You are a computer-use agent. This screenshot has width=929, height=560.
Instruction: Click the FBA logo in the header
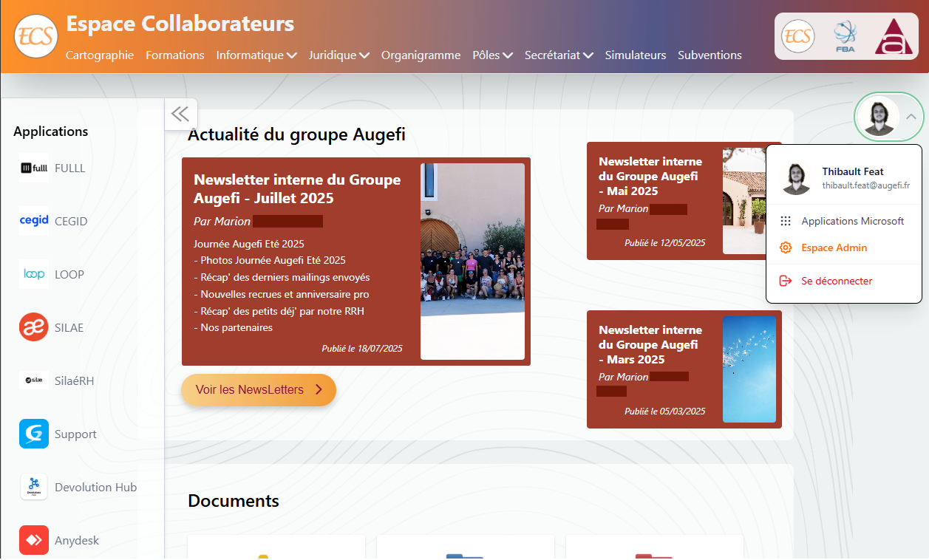[845, 35]
